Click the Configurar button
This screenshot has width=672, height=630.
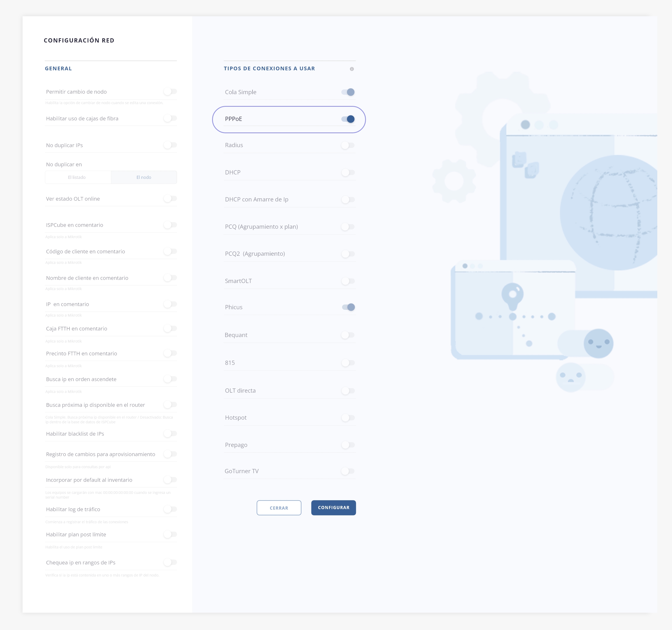pos(333,508)
